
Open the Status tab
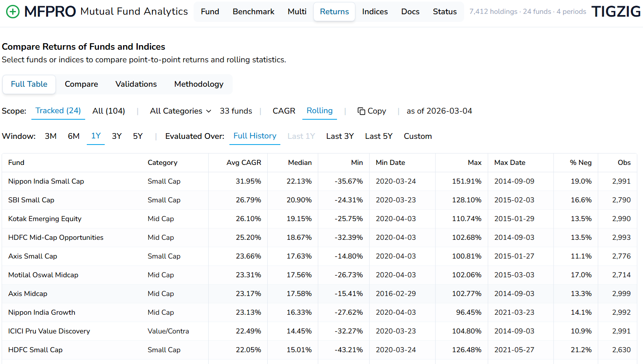(x=445, y=12)
